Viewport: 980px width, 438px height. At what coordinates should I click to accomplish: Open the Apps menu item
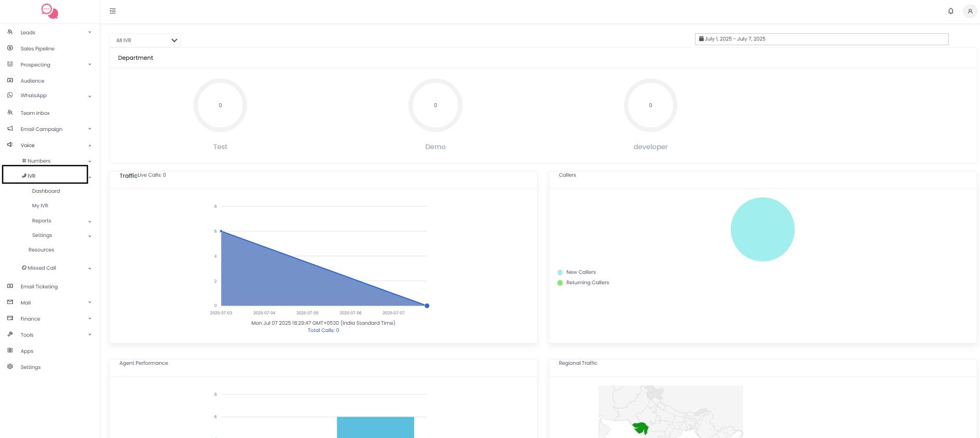pyautogui.click(x=27, y=351)
